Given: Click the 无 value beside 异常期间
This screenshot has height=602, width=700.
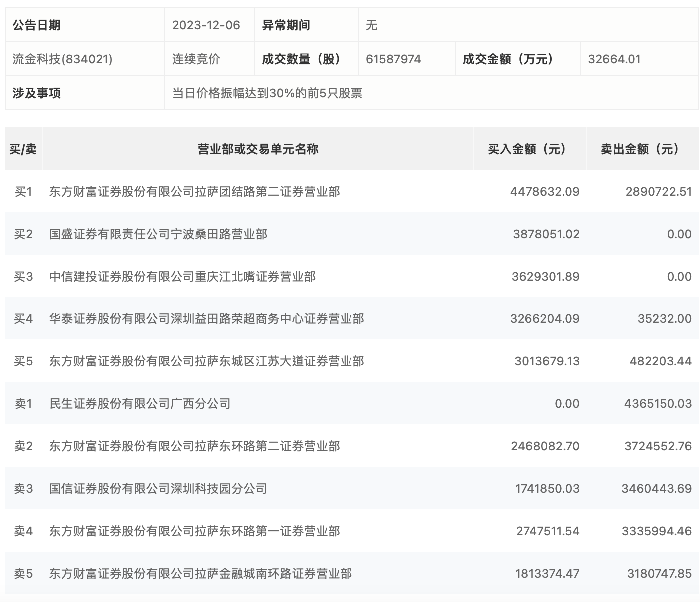Looking at the screenshot, I should [371, 25].
